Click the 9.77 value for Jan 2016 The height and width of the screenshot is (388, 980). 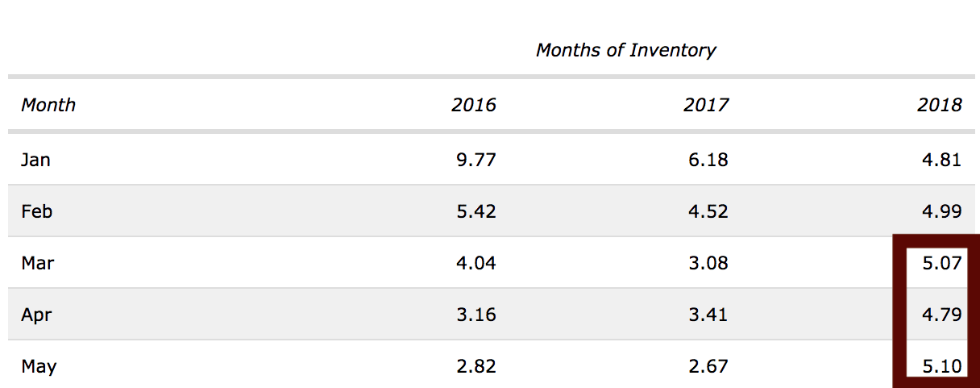coord(475,160)
